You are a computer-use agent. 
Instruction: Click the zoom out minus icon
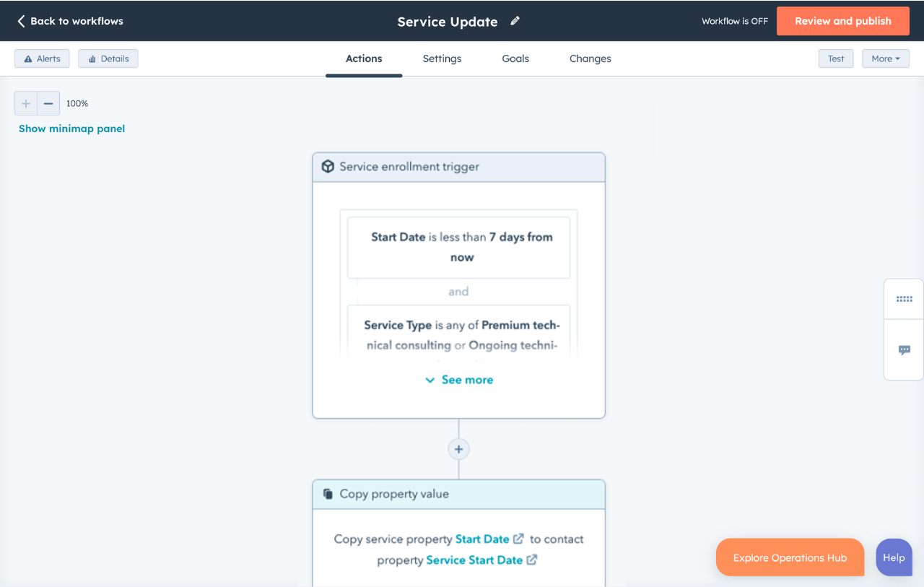[48, 103]
